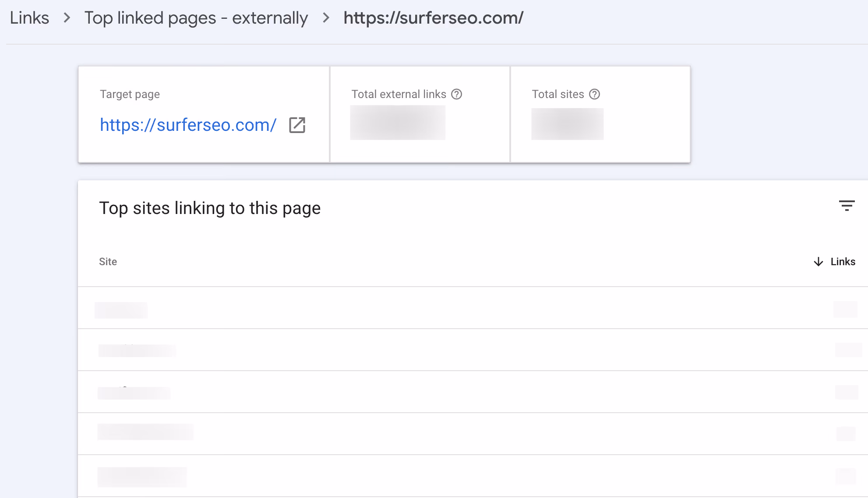Viewport: 868px width, 498px height.
Task: Open target page in new tab icon
Action: click(297, 125)
